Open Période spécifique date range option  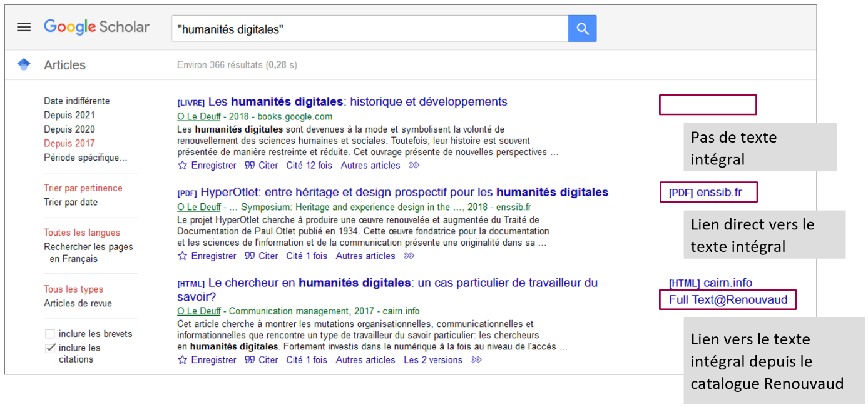click(85, 158)
